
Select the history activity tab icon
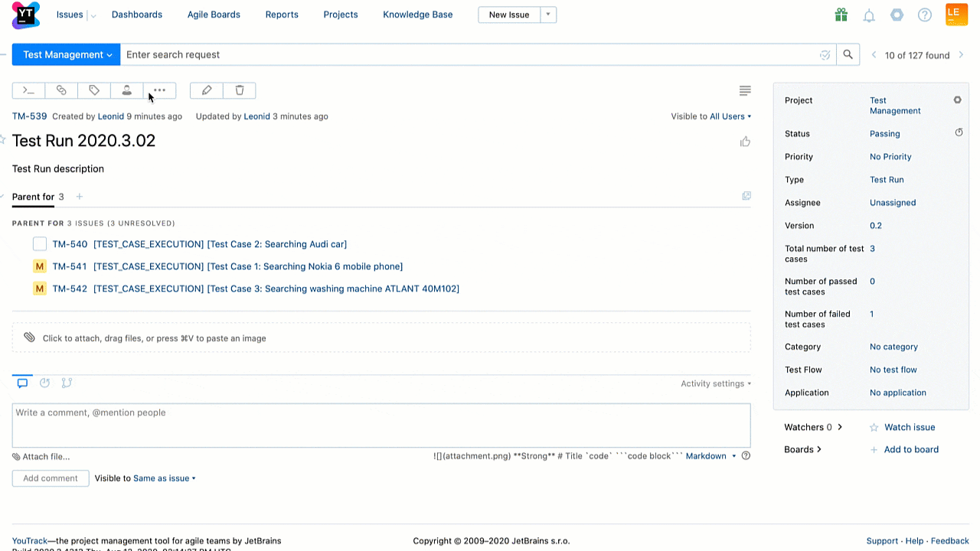coord(44,383)
